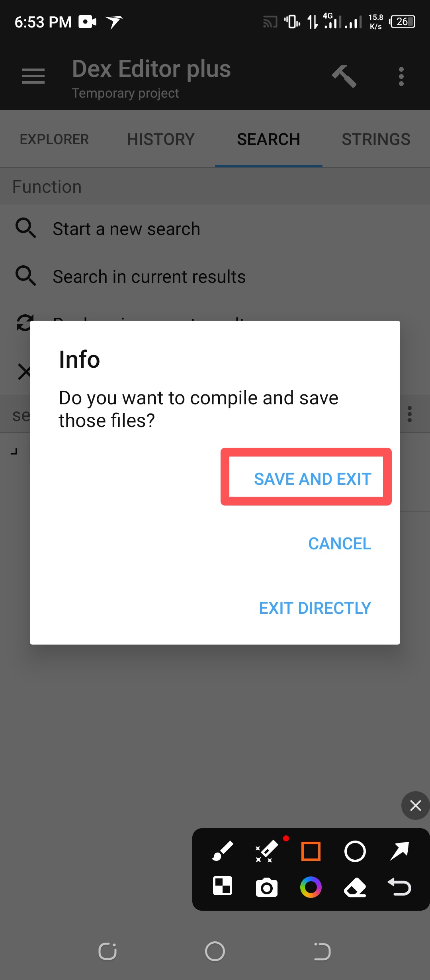Viewport: 430px width, 980px height.
Task: Tap the hammer build icon
Action: pyautogui.click(x=344, y=76)
